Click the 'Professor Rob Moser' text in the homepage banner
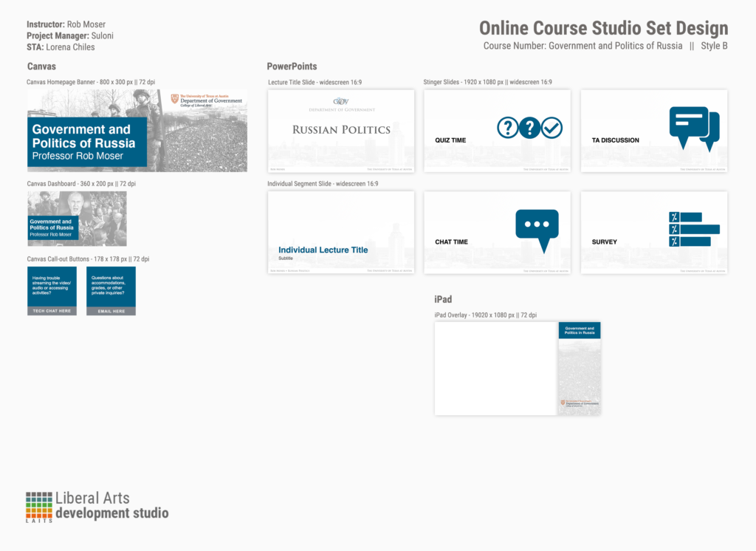Screen dimensions: 756x551 tap(78, 156)
